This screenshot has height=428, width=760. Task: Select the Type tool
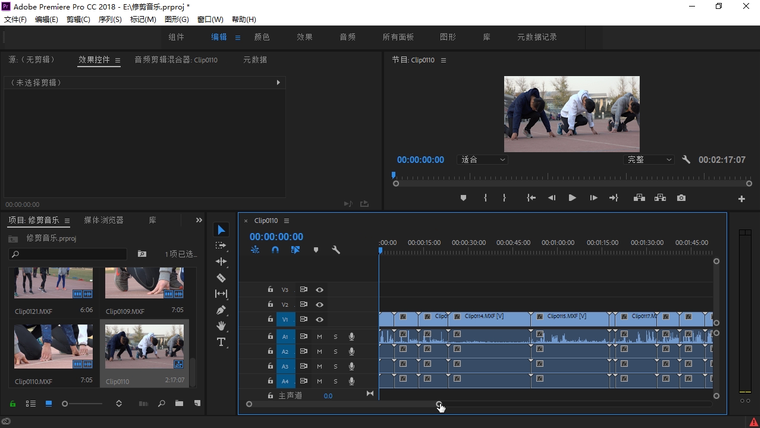click(x=221, y=342)
